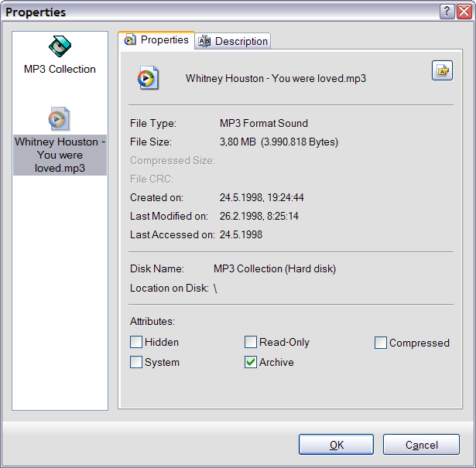
Task: Select the Whitney Houston mp3 file icon in sidebar
Action: click(x=59, y=118)
